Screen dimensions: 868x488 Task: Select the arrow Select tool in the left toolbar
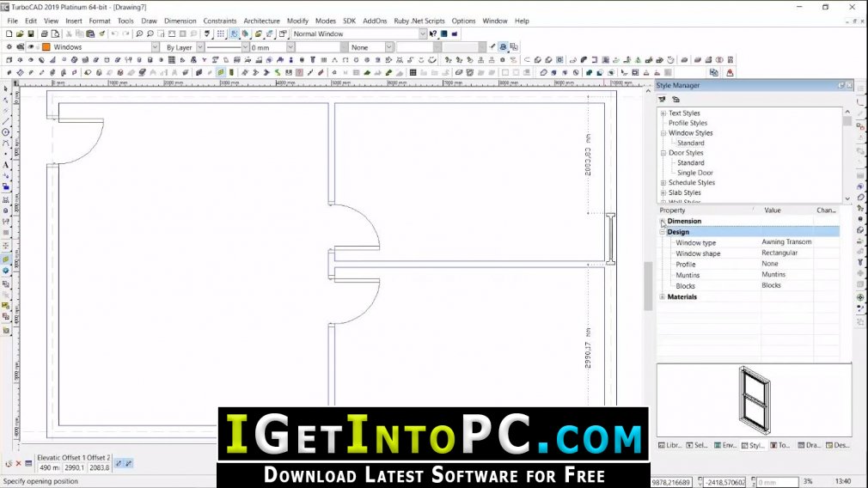pyautogui.click(x=5, y=88)
